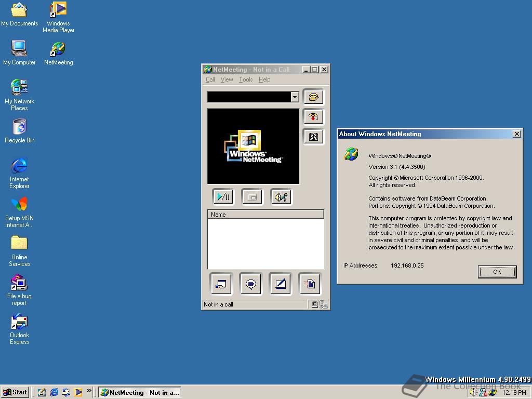
Task: Click OK in About Windows NetMeeting dialog
Action: 497,272
